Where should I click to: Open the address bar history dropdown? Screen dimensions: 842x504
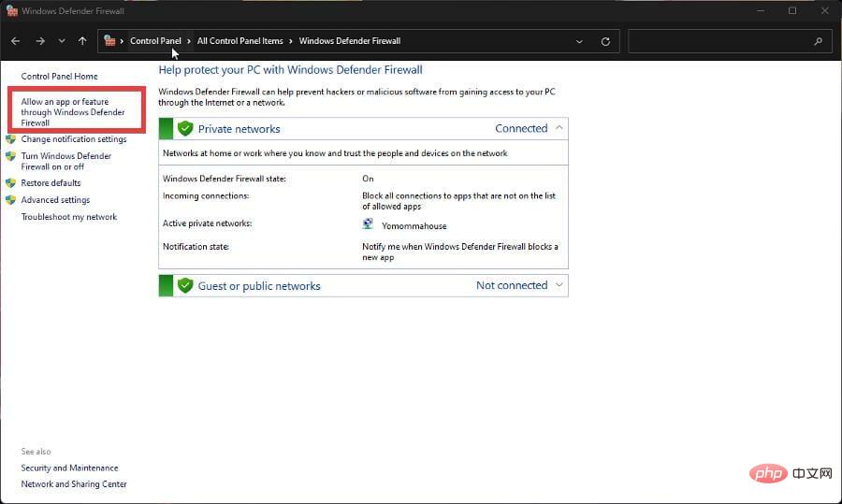click(x=579, y=41)
